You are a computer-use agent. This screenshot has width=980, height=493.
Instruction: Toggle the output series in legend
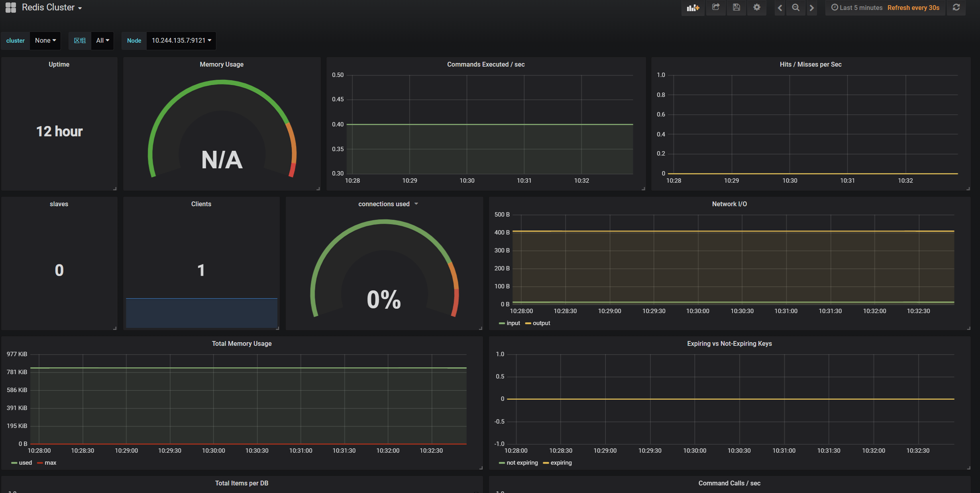coord(541,323)
